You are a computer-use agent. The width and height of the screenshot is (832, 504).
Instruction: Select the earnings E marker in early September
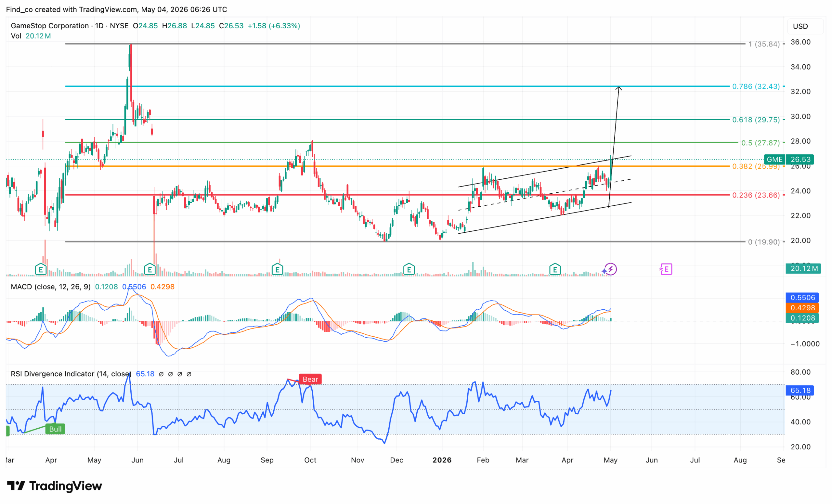pyautogui.click(x=277, y=269)
